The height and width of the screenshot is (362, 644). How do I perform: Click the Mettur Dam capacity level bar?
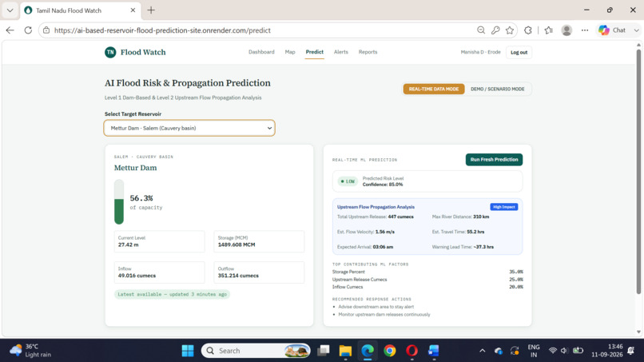point(119,201)
